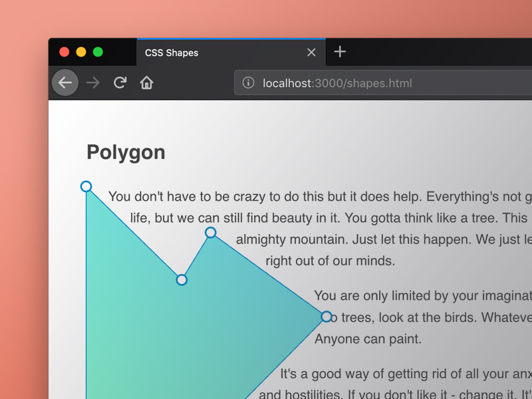This screenshot has height=399, width=532.
Task: Select the polygon's upper peak vertex handle
Action: click(211, 232)
